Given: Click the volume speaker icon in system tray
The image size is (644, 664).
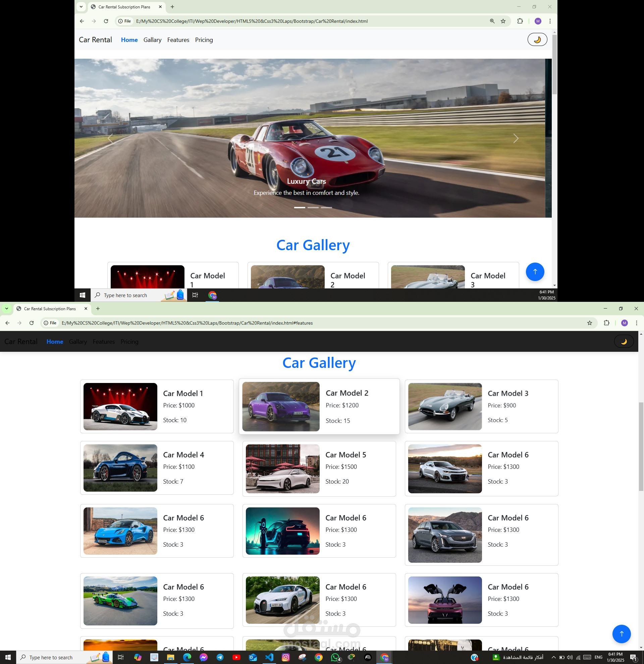Looking at the screenshot, I should point(570,657).
